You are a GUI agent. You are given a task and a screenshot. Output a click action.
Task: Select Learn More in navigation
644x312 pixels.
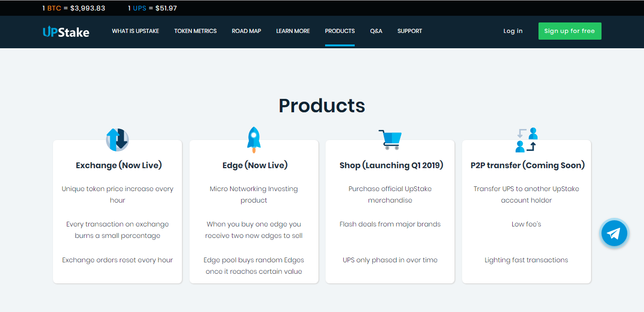click(293, 31)
